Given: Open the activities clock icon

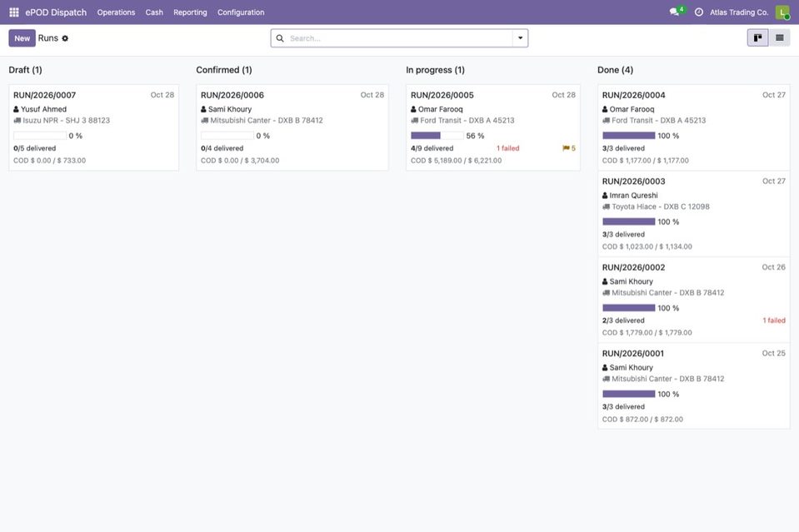Looking at the screenshot, I should pyautogui.click(x=699, y=12).
